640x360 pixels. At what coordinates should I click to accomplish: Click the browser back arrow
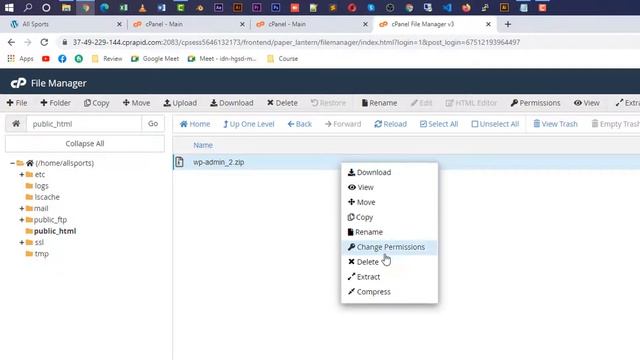pos(11,42)
